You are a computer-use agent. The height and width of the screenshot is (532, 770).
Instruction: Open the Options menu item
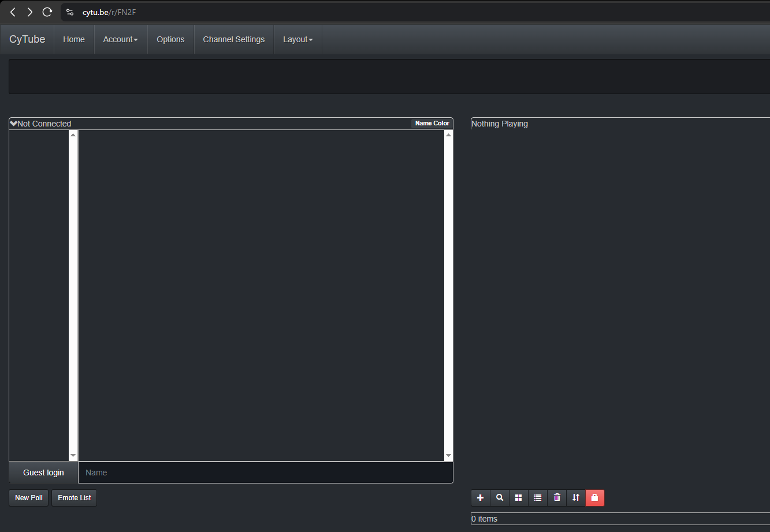(170, 39)
